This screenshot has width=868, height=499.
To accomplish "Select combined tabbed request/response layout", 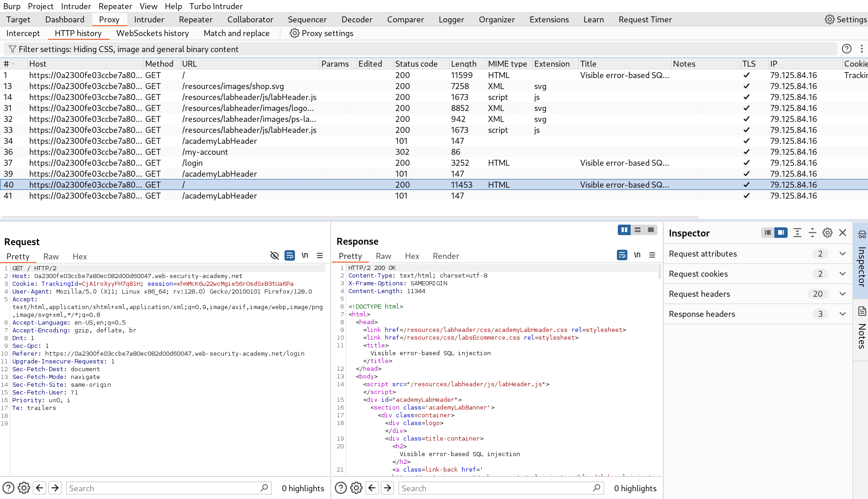I will [x=651, y=230].
